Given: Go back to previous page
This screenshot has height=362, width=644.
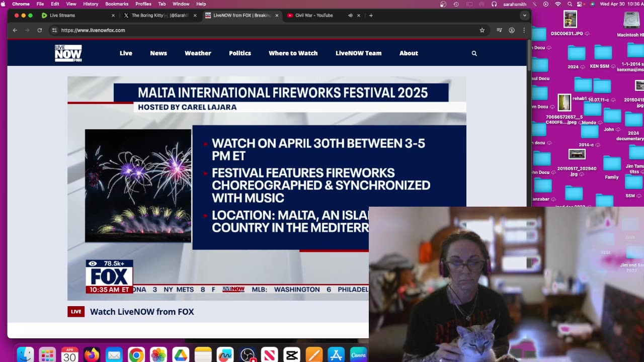Looking at the screenshot, I should pos(15,30).
